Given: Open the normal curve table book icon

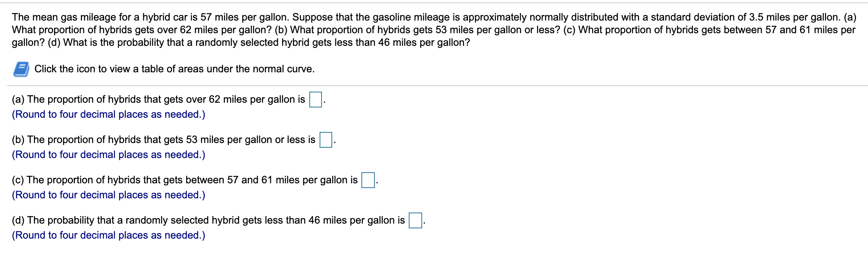Looking at the screenshot, I should [x=21, y=69].
